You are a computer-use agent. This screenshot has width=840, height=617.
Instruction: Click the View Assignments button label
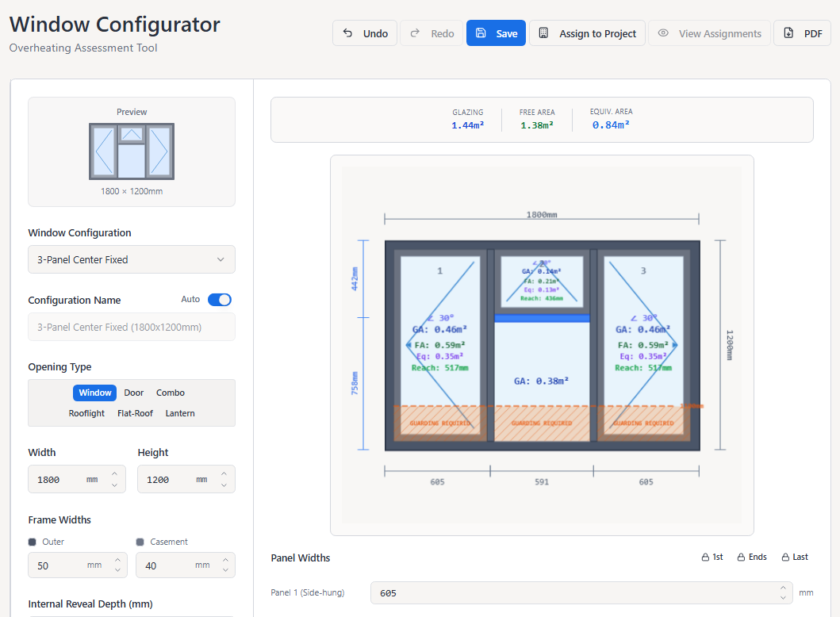pos(720,34)
